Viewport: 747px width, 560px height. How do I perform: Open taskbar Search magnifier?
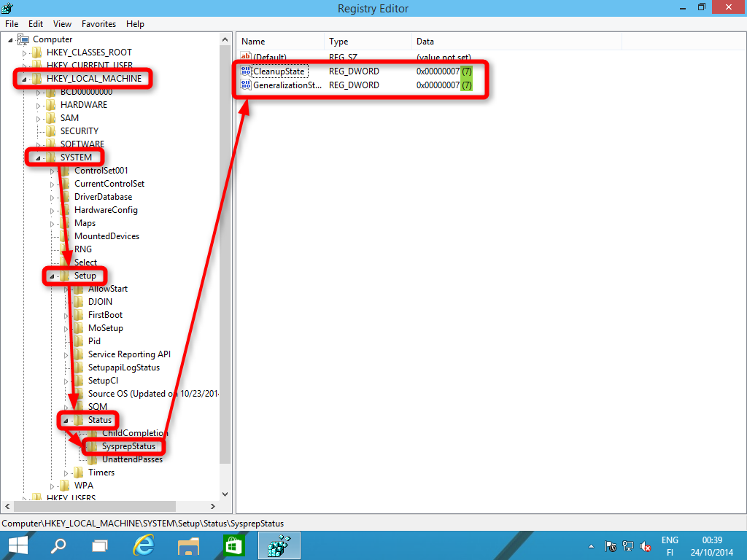pos(58,545)
